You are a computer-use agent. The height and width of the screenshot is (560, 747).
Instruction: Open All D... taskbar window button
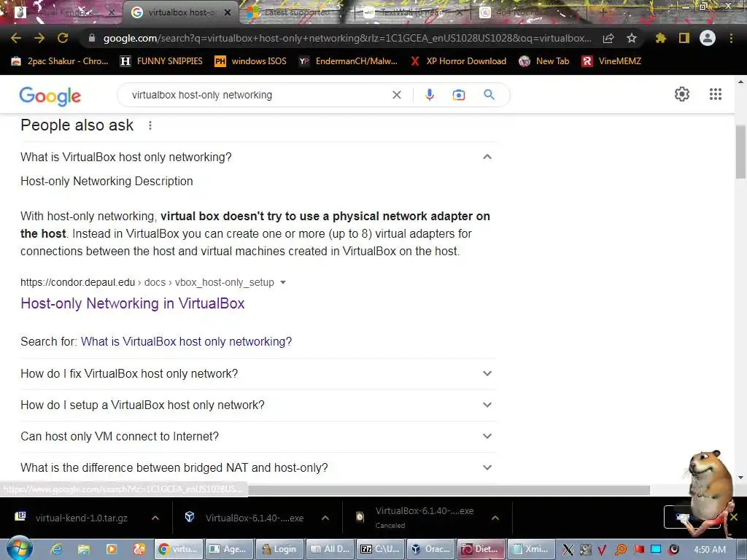coord(330,549)
